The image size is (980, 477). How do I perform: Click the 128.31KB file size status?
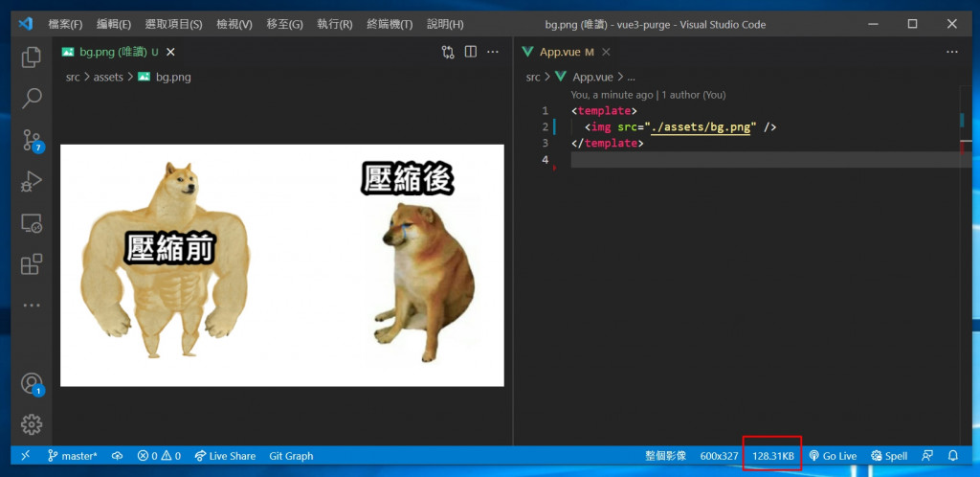(x=772, y=456)
